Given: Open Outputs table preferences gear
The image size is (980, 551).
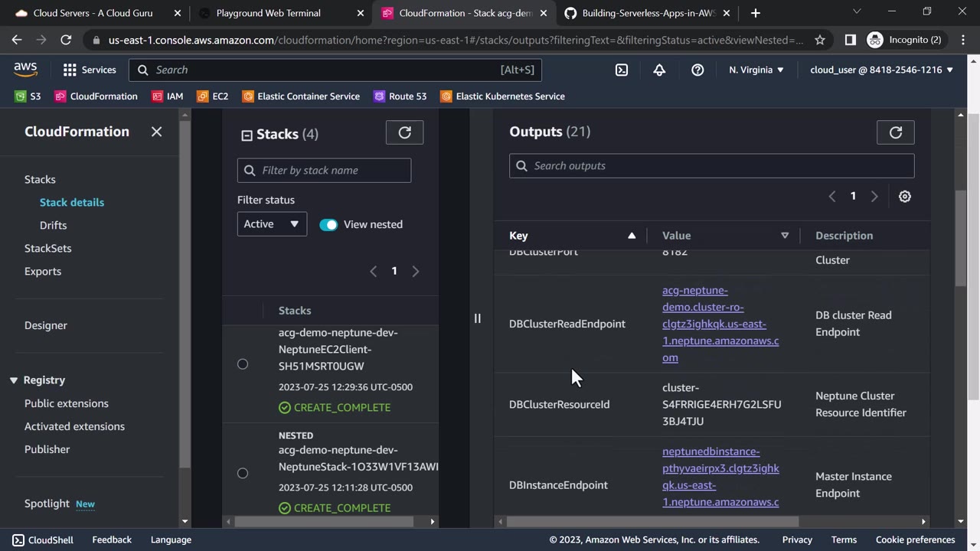Looking at the screenshot, I should coord(904,197).
